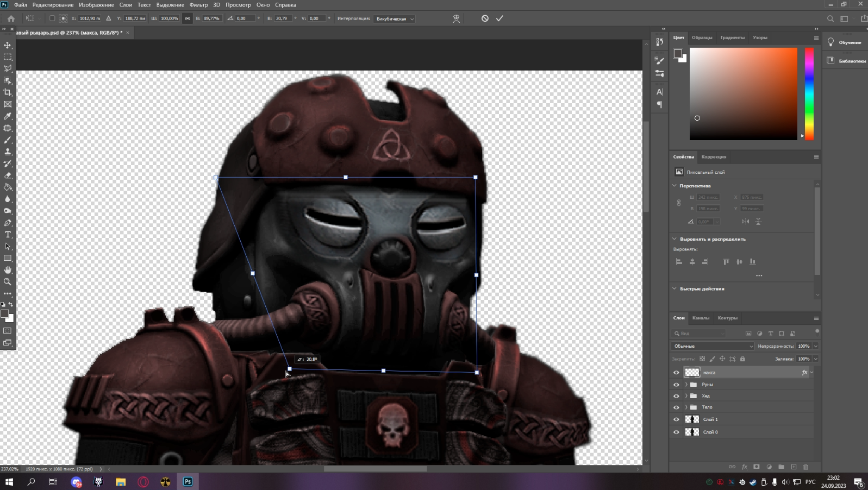The image size is (868, 490).
Task: Collapse the Быстрые действия section
Action: point(675,288)
